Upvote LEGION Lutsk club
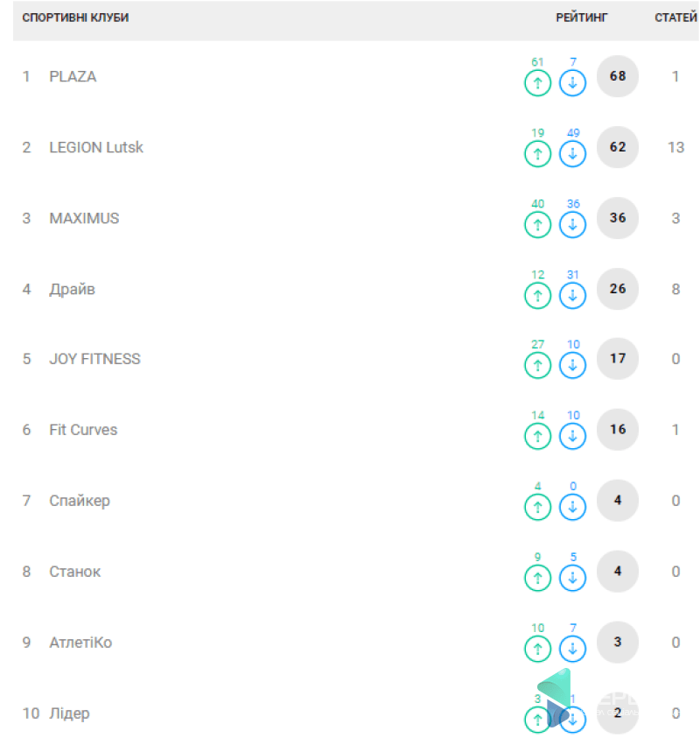This screenshot has height=745, width=700. [x=537, y=154]
